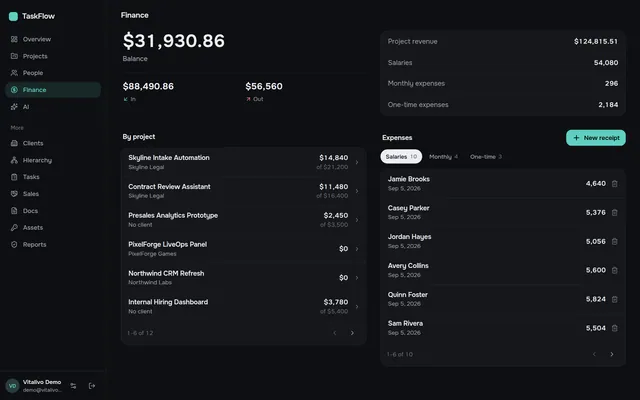Click the Monthly expenses 296 value

click(611, 84)
